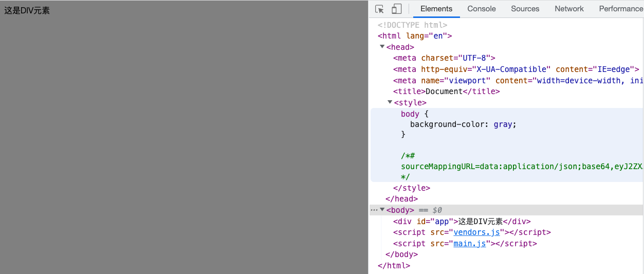Click the page text 这是DIV元素 in viewport
644x274 pixels.
coord(27,10)
